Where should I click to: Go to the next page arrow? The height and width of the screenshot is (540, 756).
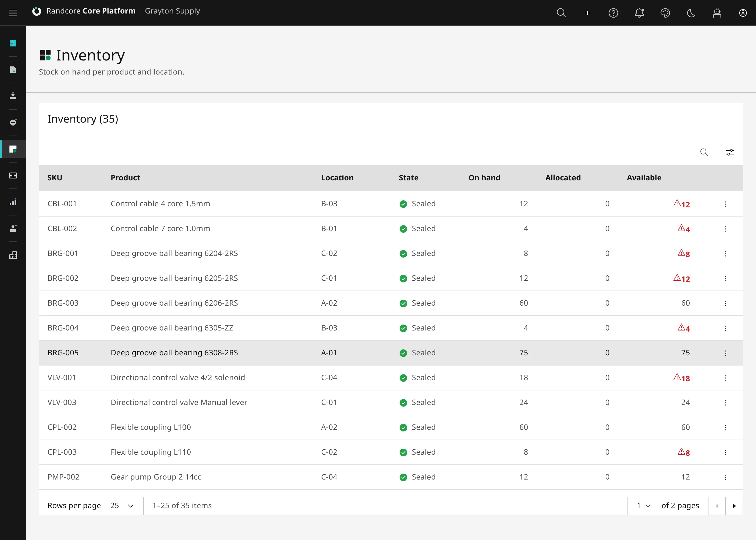point(734,506)
